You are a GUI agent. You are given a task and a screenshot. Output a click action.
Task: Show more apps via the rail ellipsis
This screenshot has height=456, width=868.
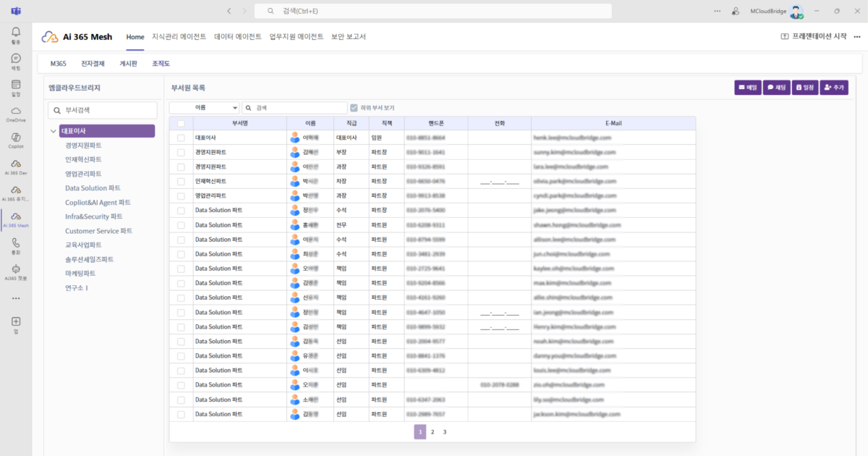coord(16,298)
